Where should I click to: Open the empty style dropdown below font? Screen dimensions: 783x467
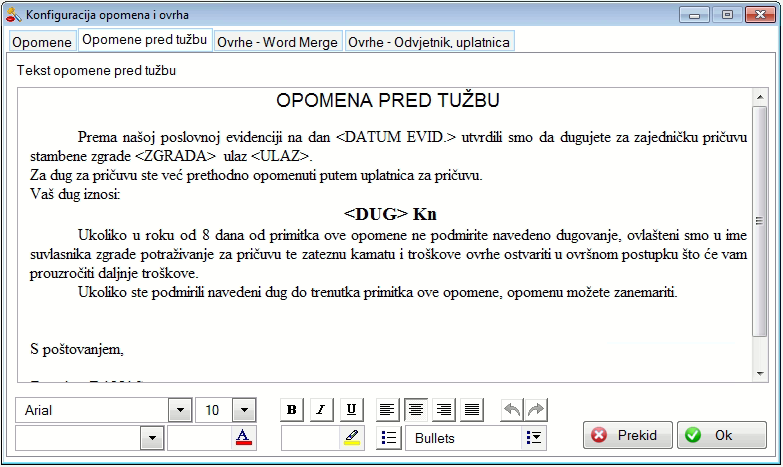pyautogui.click(x=152, y=438)
